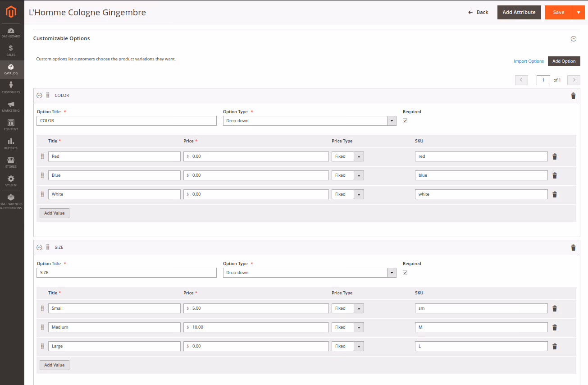Click the Red row drag handle

(42, 156)
